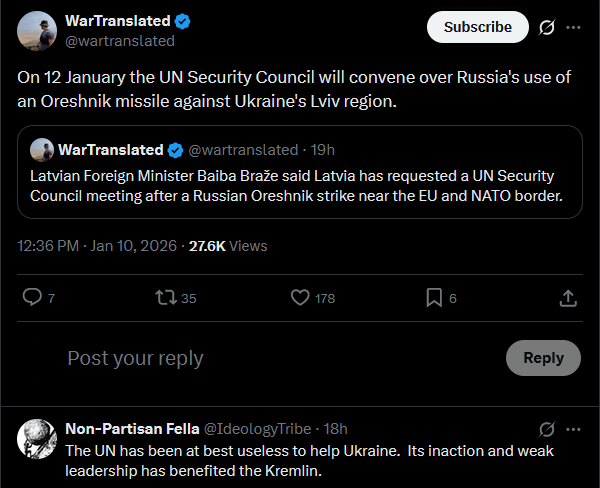This screenshot has height=488, width=600.
Task: Open the @wartranslated handle link
Action: 120,41
